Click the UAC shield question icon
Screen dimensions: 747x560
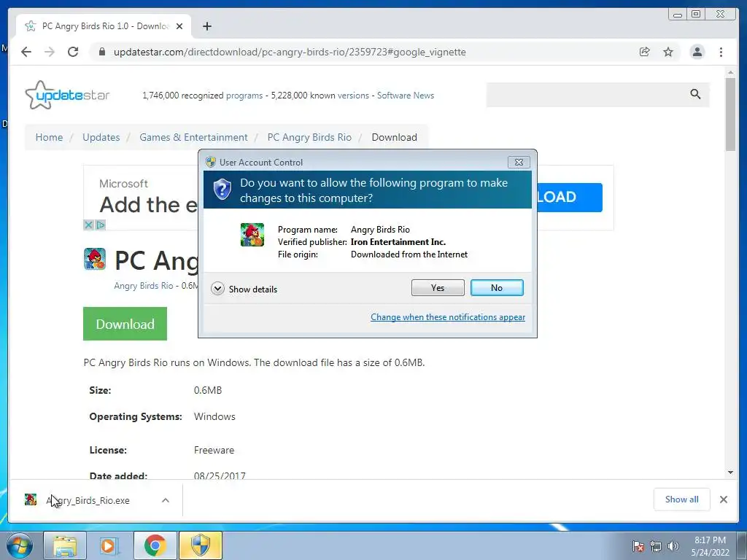(x=222, y=190)
